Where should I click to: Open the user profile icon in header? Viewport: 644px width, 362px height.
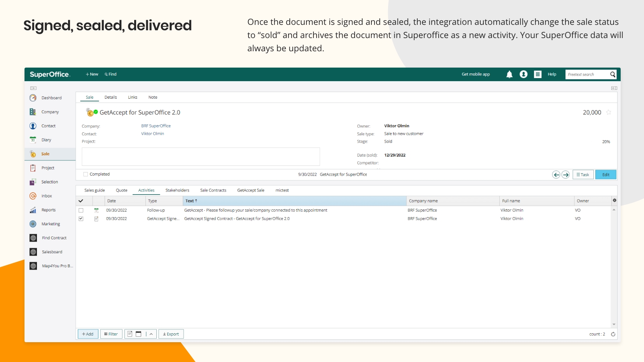[523, 74]
